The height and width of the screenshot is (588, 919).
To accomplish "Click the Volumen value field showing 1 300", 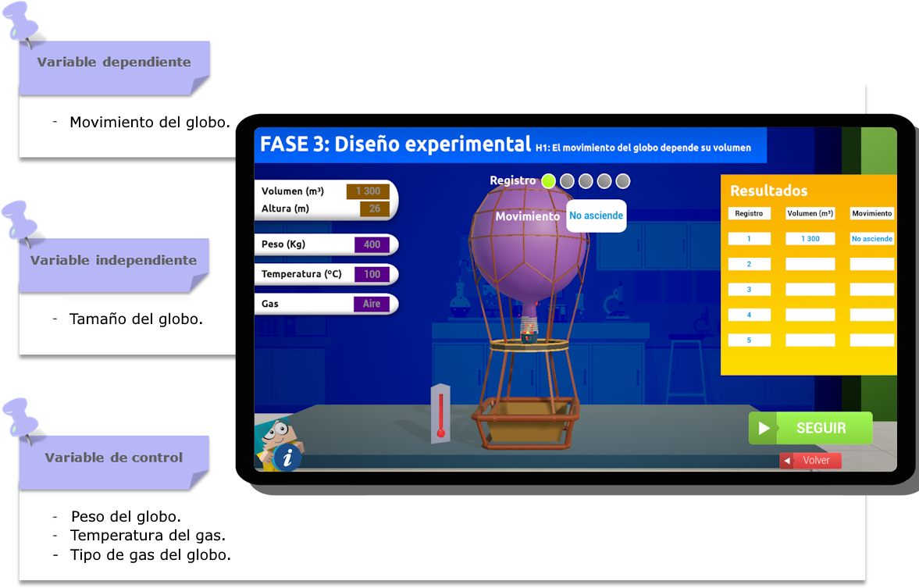I will click(368, 191).
